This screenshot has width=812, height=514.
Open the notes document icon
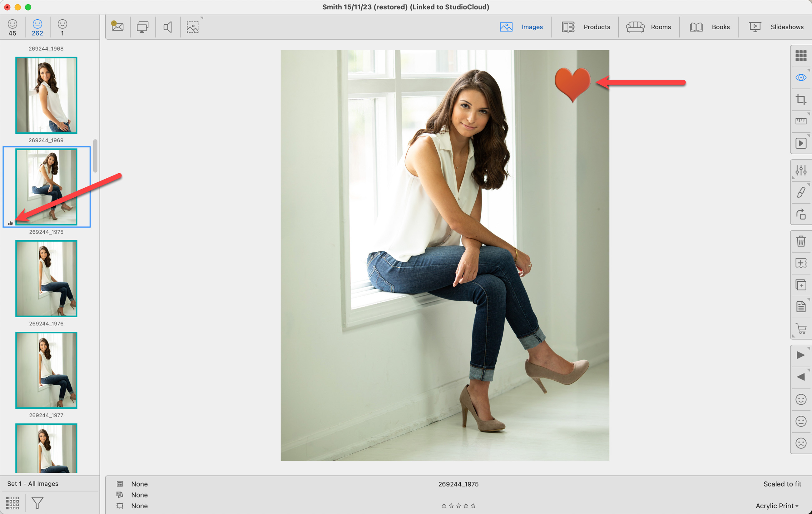800,307
